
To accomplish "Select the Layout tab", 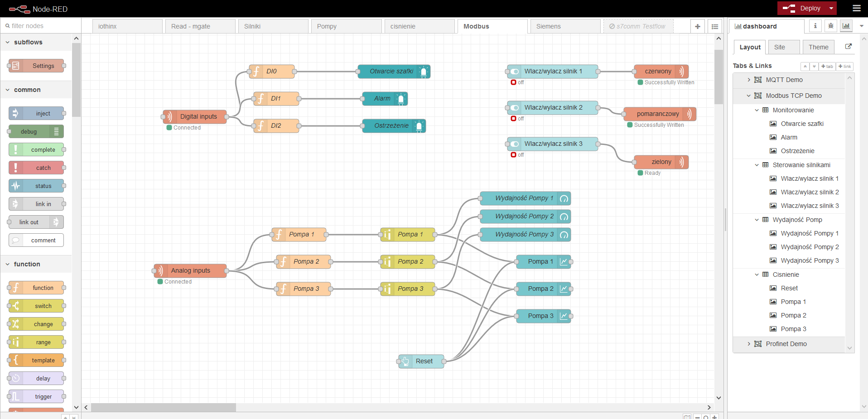I will tap(750, 47).
